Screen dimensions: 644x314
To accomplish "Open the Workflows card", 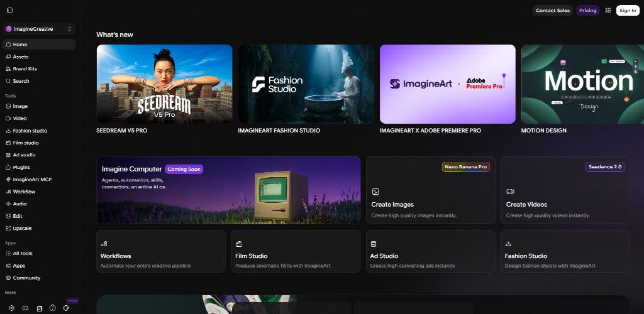I will tap(161, 251).
